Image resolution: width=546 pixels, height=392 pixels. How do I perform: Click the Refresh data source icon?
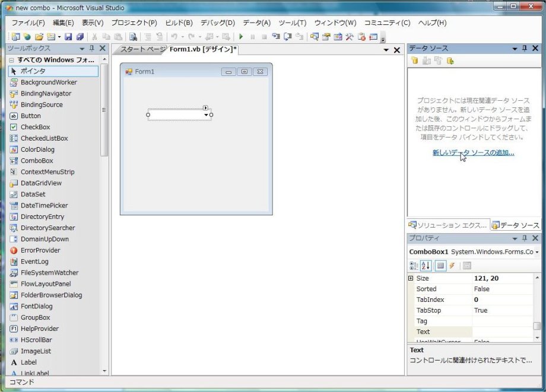(x=450, y=61)
